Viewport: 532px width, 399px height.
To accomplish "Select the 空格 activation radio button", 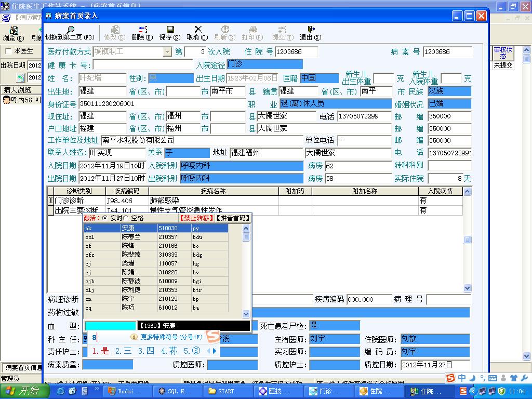I will click(x=126, y=218).
